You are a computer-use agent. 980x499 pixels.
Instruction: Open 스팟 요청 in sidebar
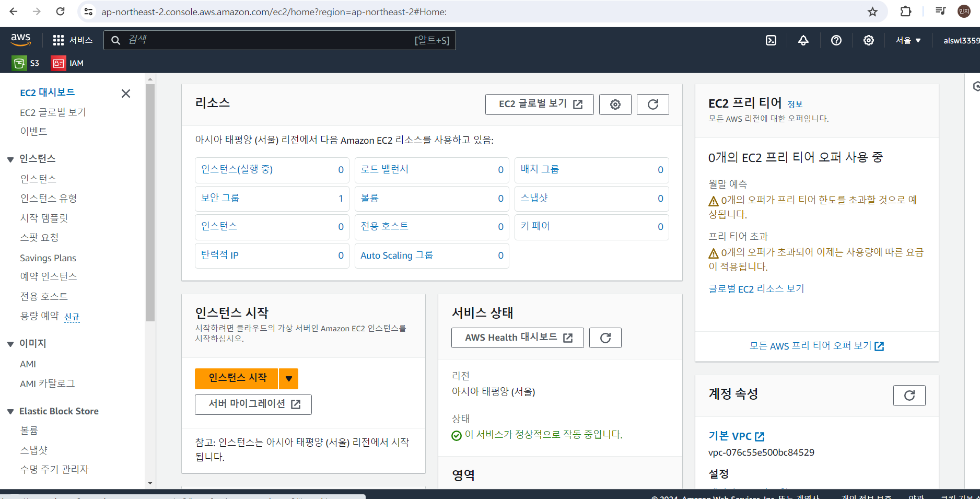[x=39, y=237]
